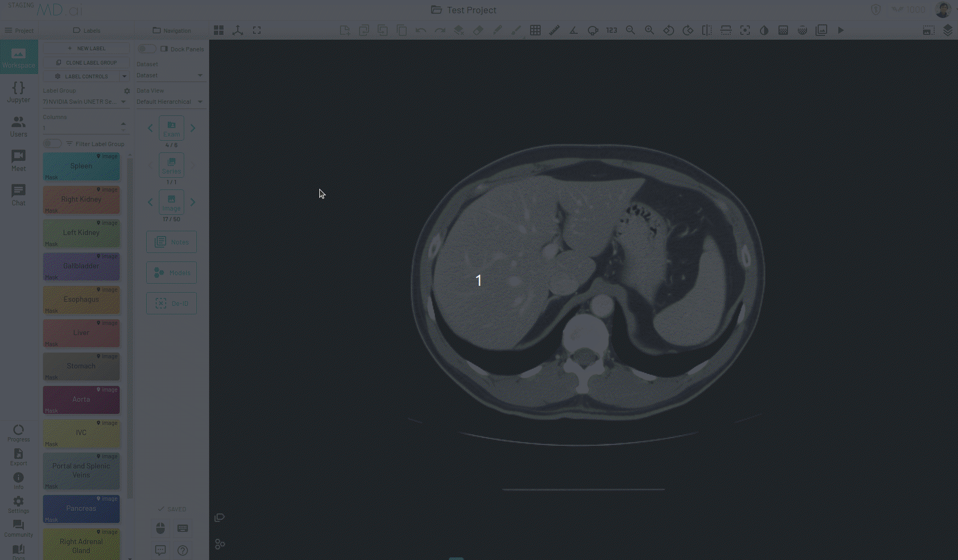Select the freehand Brush tool

(x=516, y=30)
